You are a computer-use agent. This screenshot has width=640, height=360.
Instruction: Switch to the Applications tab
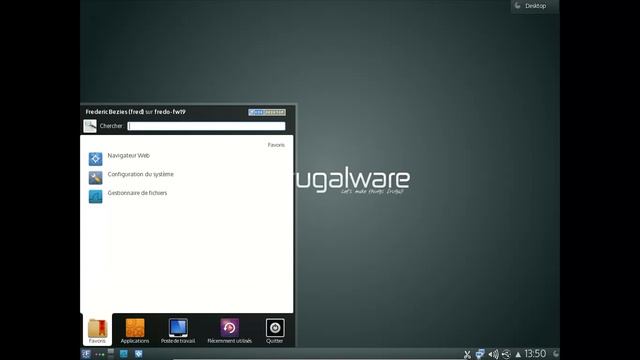click(135, 330)
